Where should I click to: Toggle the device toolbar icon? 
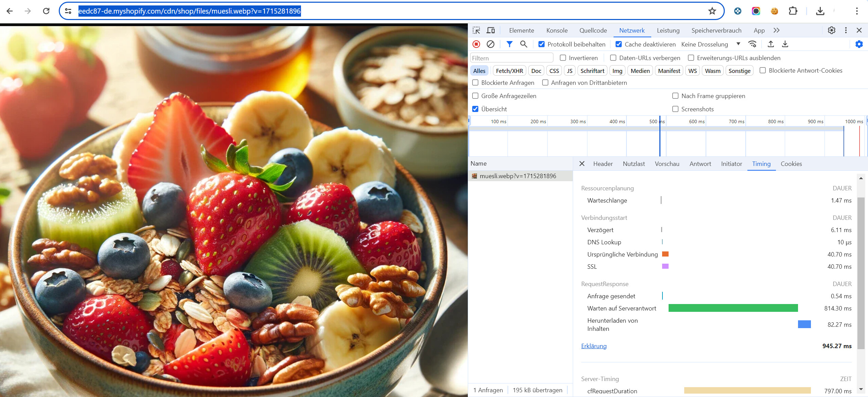pos(491,31)
